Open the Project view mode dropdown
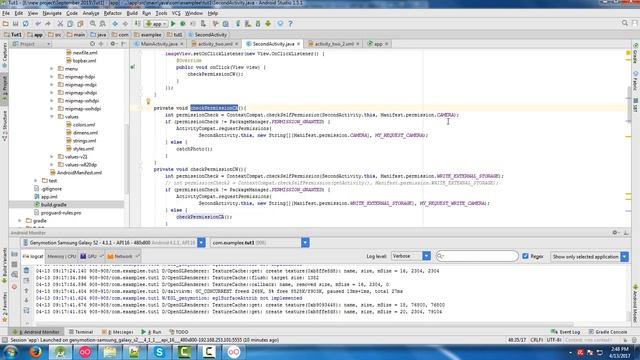 pos(32,44)
